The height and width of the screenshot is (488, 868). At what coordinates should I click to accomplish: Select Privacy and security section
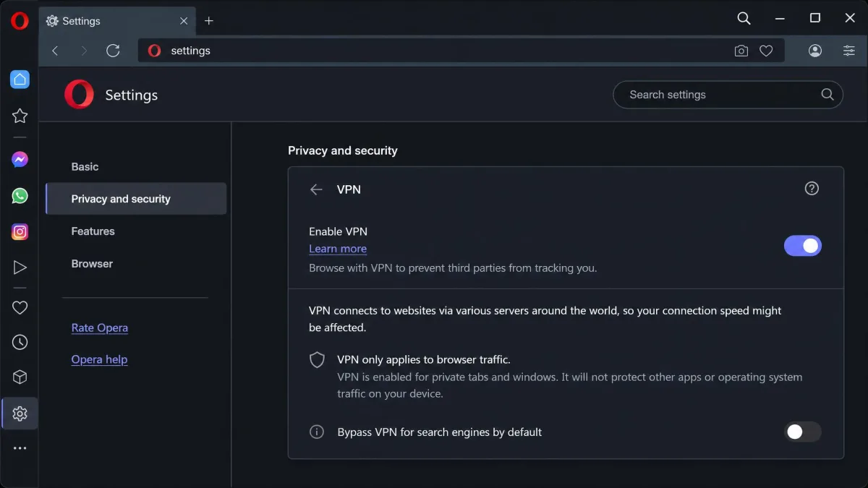point(136,199)
